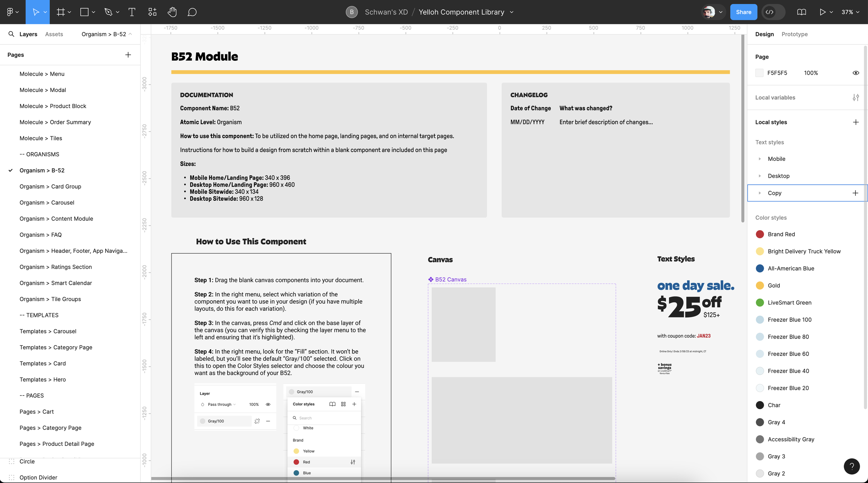This screenshot has width=868, height=483.
Task: Open the zoom level dropdown
Action: tap(850, 12)
